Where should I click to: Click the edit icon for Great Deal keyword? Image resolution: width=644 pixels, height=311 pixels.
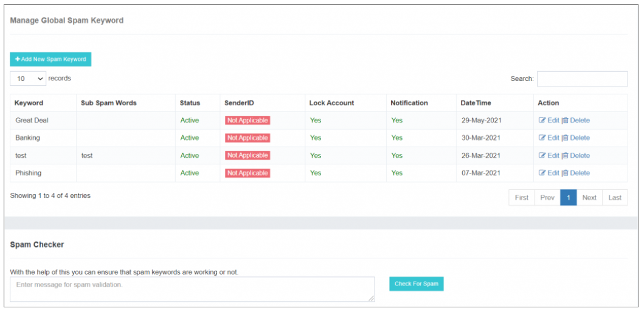542,121
